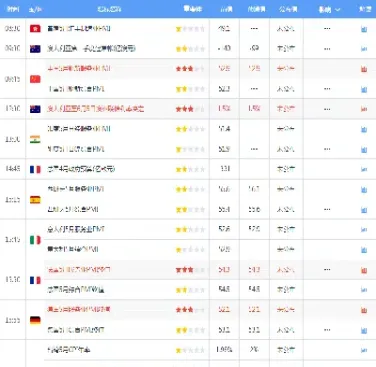376x367 pixels.
Task: Click the "55.4" value in Spain row
Action: pyautogui.click(x=224, y=209)
